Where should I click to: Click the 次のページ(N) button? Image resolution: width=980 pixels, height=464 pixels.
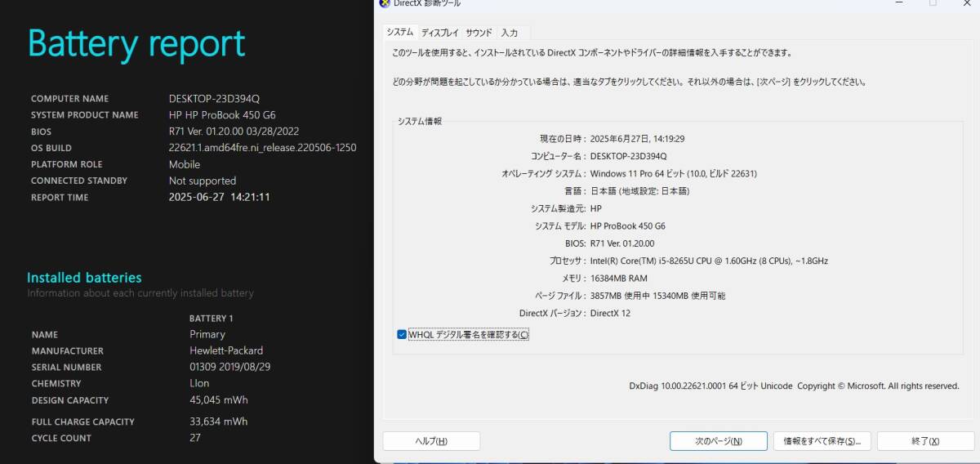point(719,441)
